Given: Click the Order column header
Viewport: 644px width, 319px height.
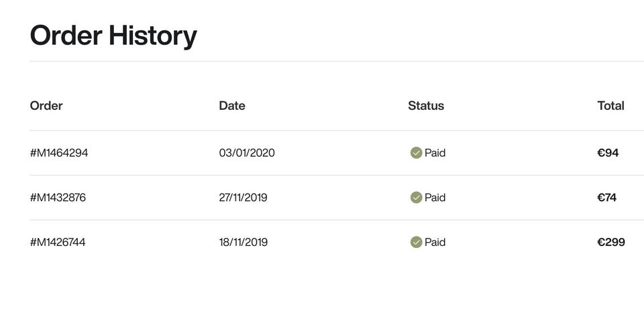Looking at the screenshot, I should [46, 105].
